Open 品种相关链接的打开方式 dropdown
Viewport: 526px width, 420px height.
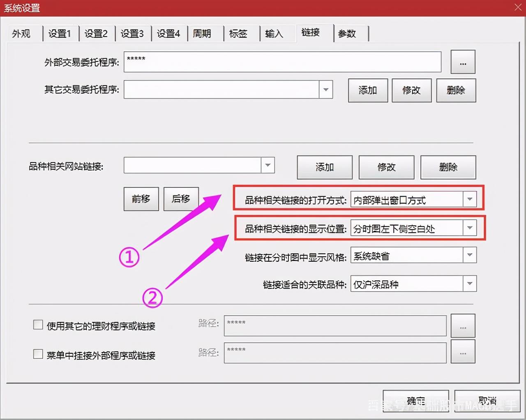[470, 199]
